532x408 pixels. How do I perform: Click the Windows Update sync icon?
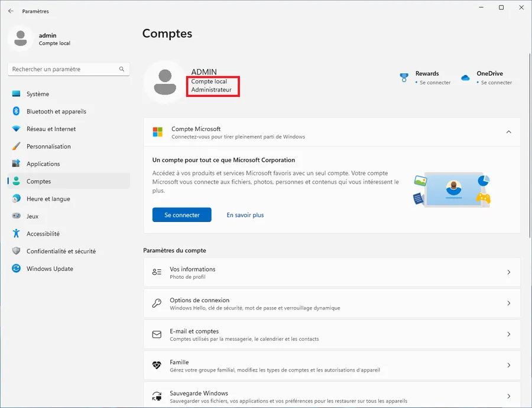pos(16,269)
